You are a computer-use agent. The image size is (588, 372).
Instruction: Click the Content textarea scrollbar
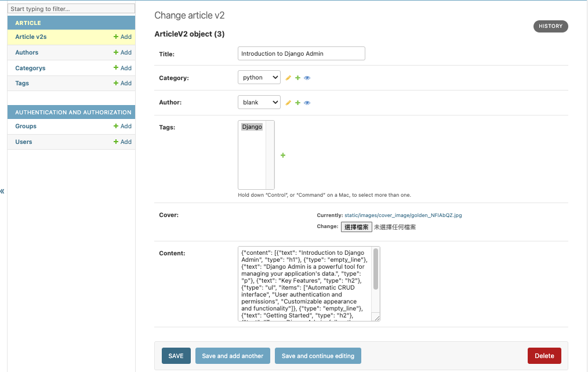tap(376, 269)
